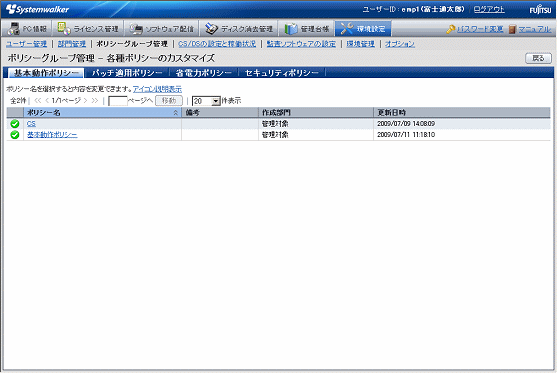This screenshot has width=557, height=373.
Task: Open the CS policy link
Action: tap(31, 124)
